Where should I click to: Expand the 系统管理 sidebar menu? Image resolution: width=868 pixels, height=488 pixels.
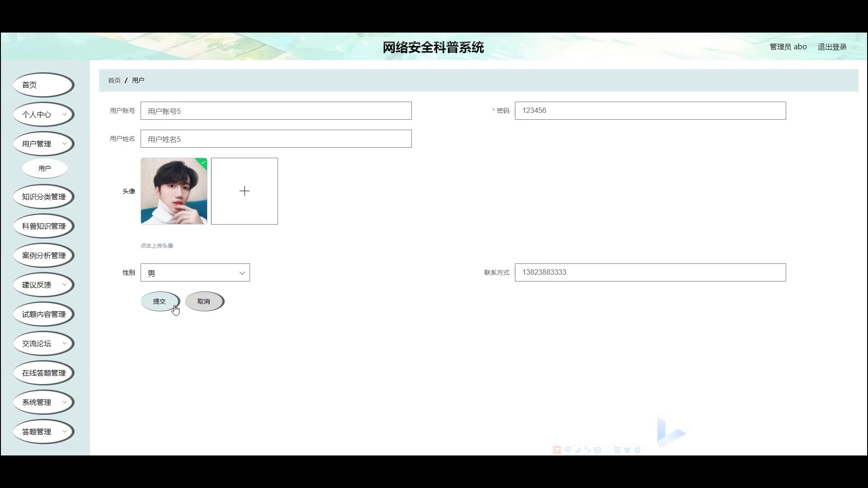pos(43,402)
